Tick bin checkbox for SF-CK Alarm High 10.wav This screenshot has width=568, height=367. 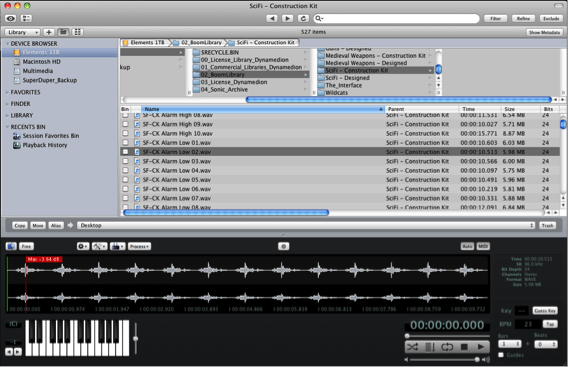[125, 133]
